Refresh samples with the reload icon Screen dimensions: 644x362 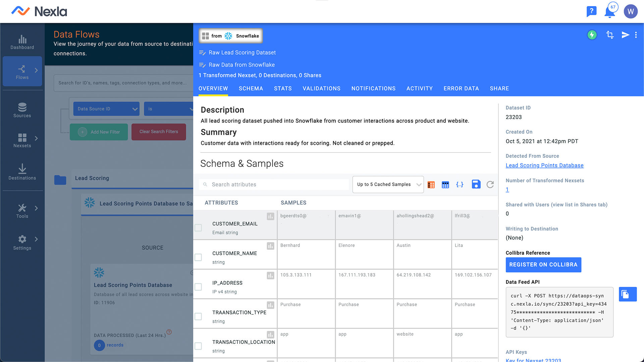[x=490, y=185]
